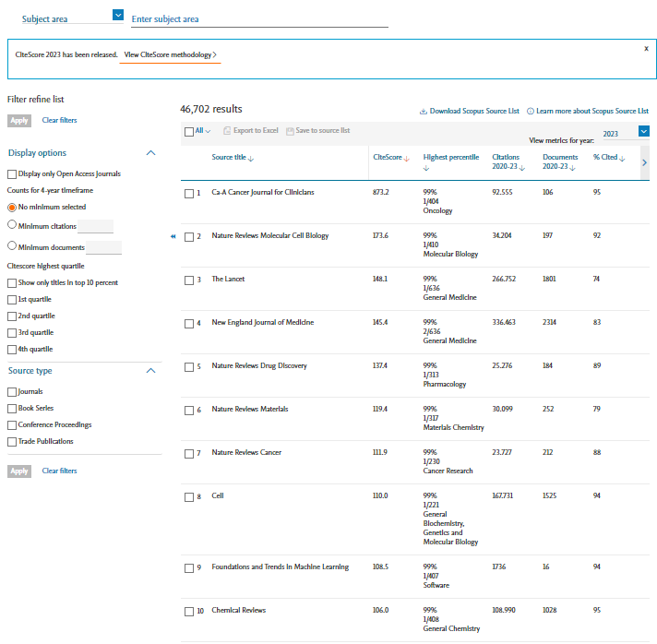Screen dimensions: 657x644
Task: Open Download Scopus Source List link
Action: tap(474, 111)
